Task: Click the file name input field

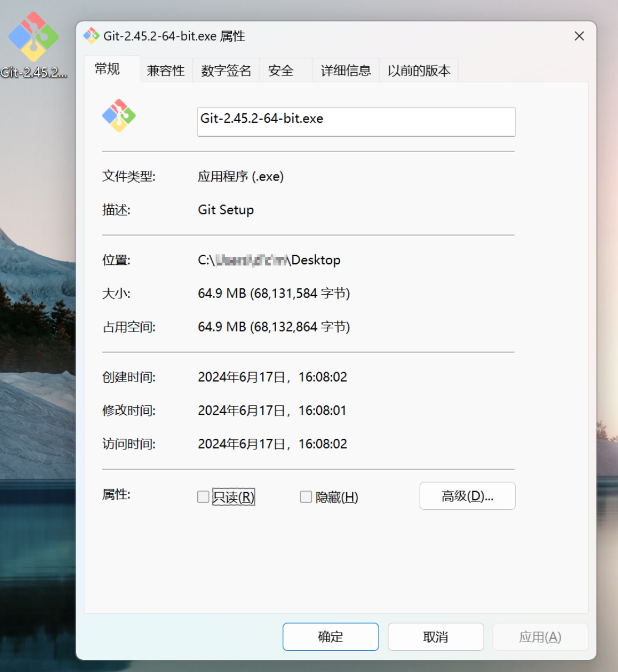Action: pyautogui.click(x=356, y=122)
